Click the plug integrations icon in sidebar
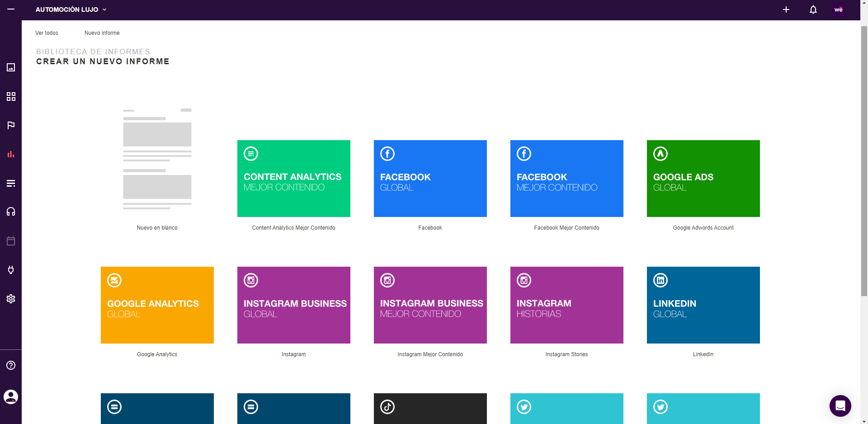The height and width of the screenshot is (424, 868). [11, 270]
